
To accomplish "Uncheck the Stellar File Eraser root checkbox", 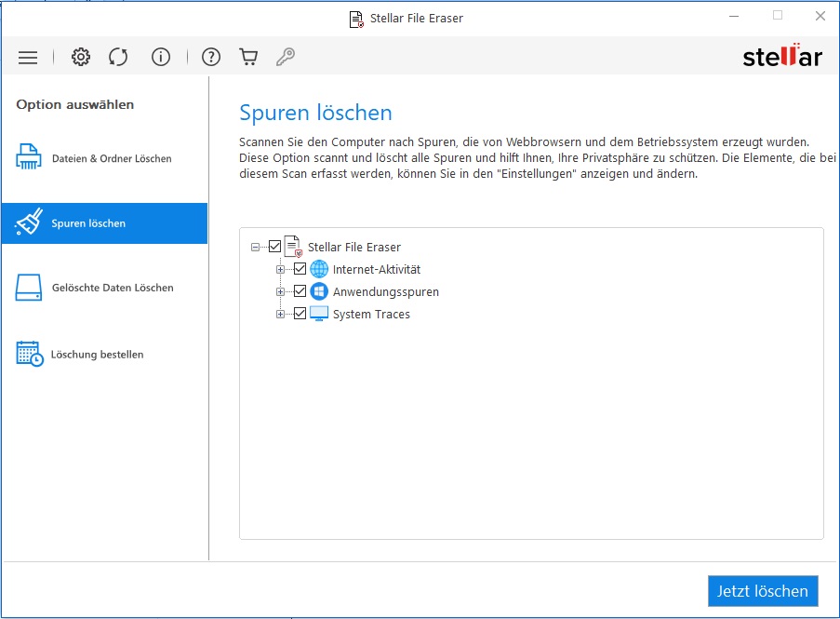I will (x=274, y=247).
